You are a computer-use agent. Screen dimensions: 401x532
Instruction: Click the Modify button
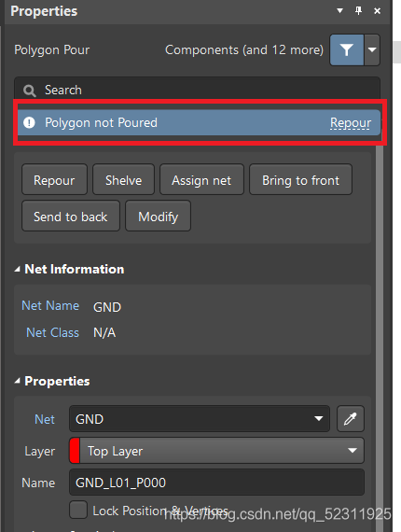coord(158,217)
